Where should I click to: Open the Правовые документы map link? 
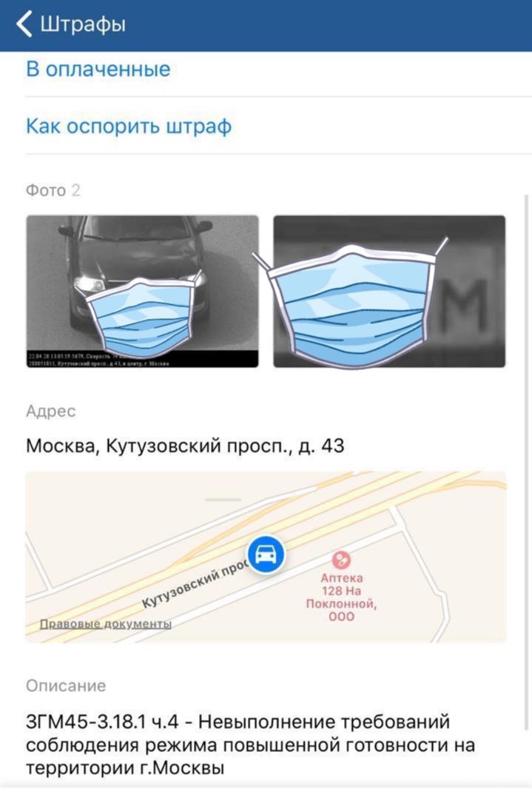106,624
